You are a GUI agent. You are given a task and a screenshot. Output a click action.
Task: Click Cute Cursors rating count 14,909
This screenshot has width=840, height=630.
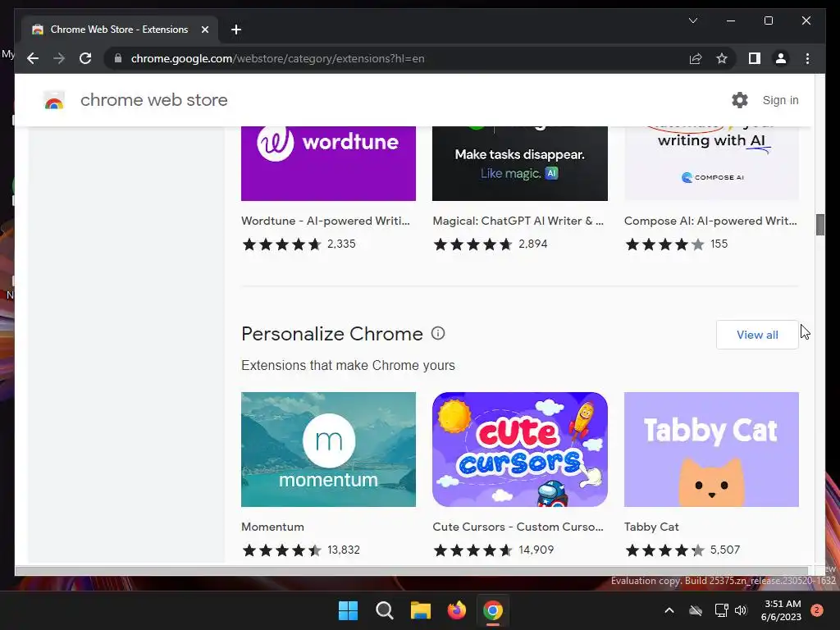click(536, 550)
